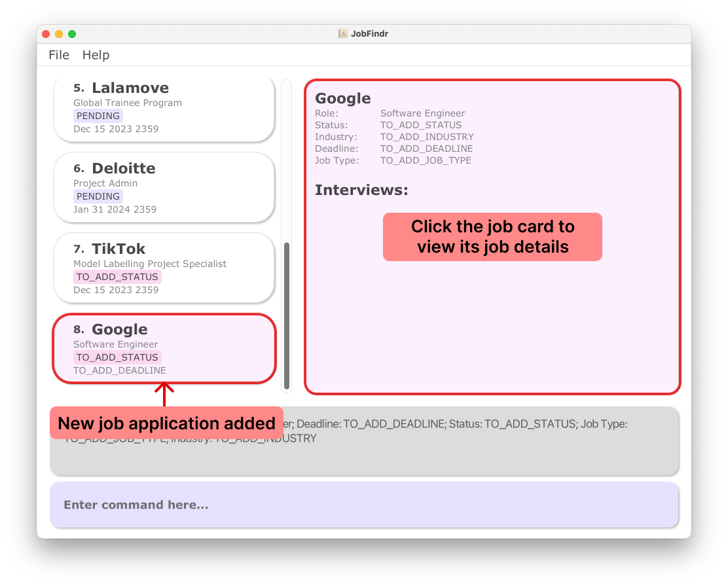
Task: Click "Status: TO_ADD_STATUS;" in the result message
Action: point(512,424)
